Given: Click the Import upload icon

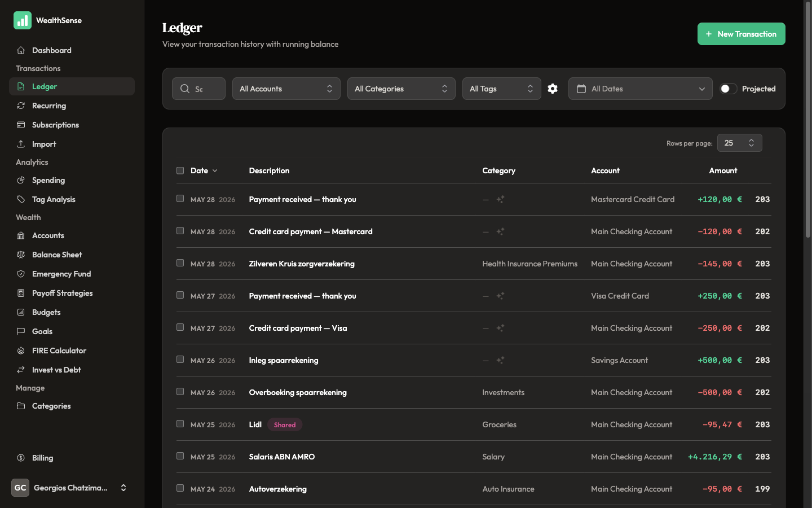Looking at the screenshot, I should [21, 144].
